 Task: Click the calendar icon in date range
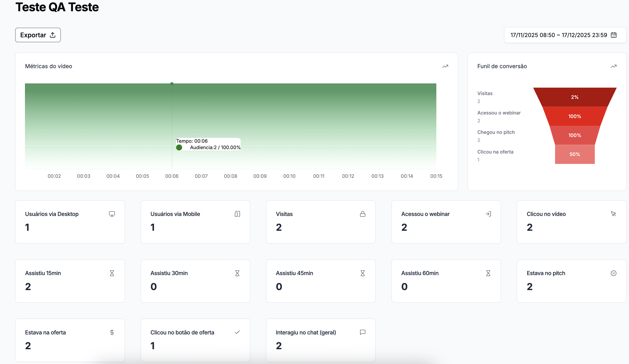pos(614,35)
